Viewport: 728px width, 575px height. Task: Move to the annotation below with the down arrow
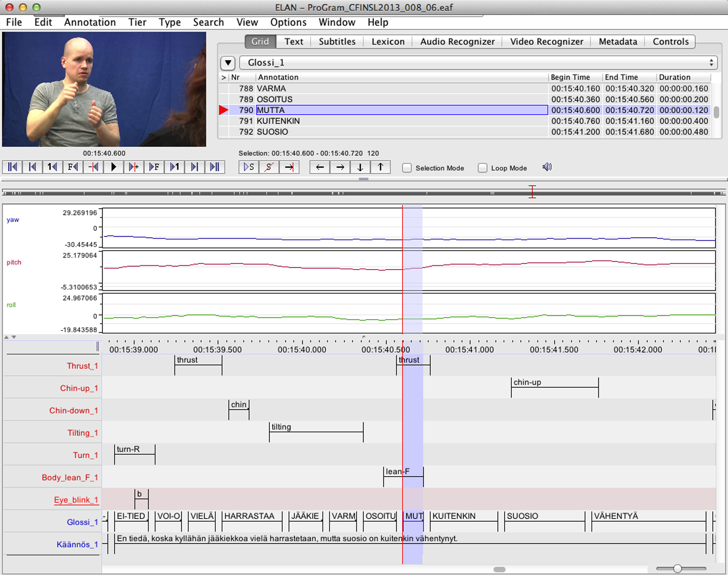pos(360,167)
